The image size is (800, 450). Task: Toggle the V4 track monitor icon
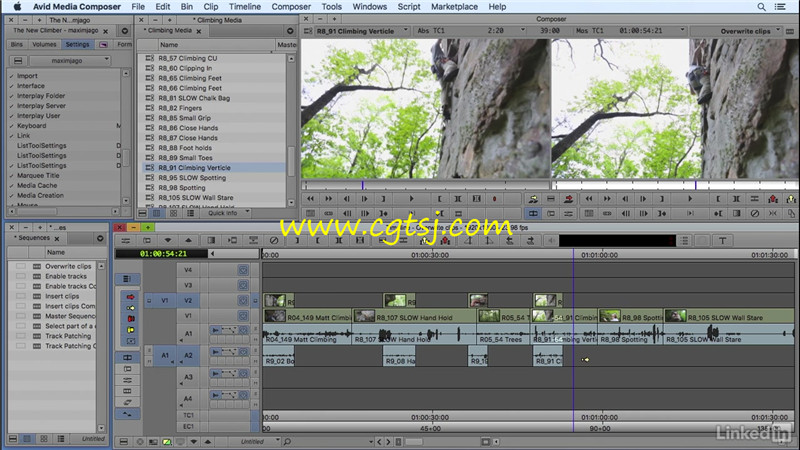243,270
